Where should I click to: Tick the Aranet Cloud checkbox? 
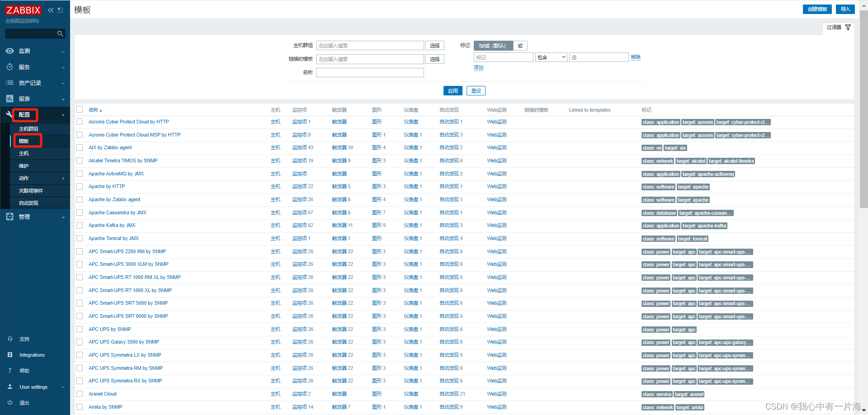point(80,394)
